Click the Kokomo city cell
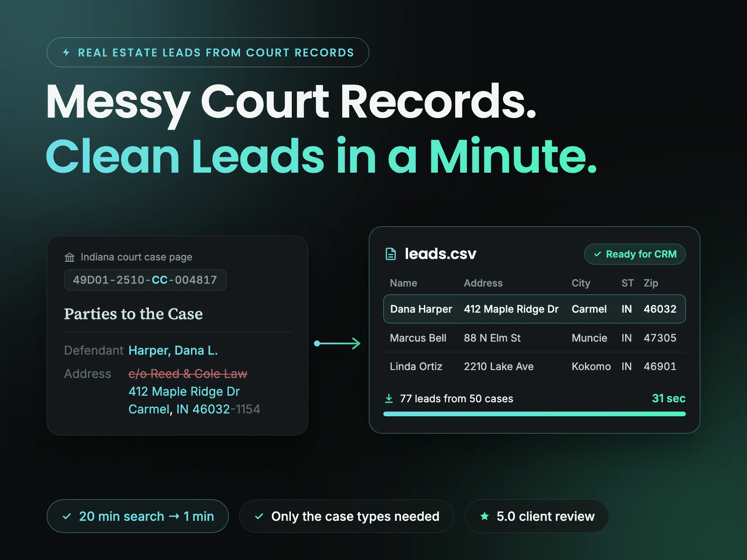 click(591, 366)
